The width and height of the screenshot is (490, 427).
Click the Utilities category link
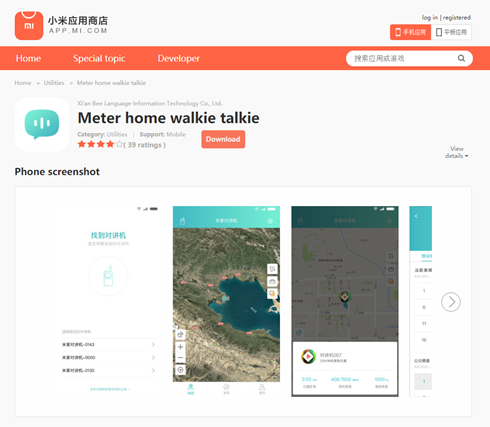click(x=117, y=134)
